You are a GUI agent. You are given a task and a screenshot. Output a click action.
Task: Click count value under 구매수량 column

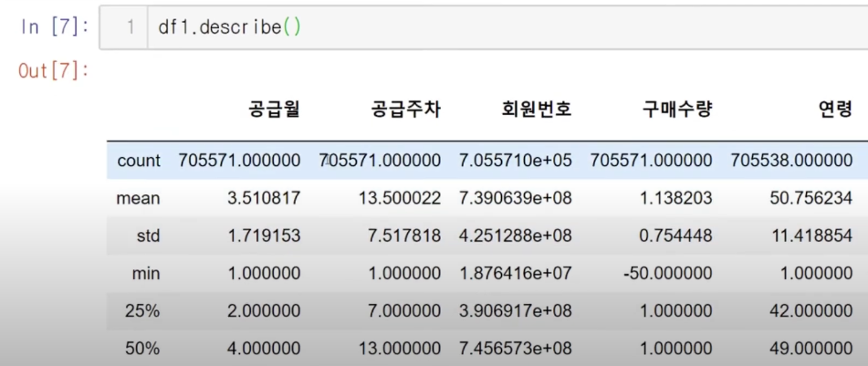[651, 162]
